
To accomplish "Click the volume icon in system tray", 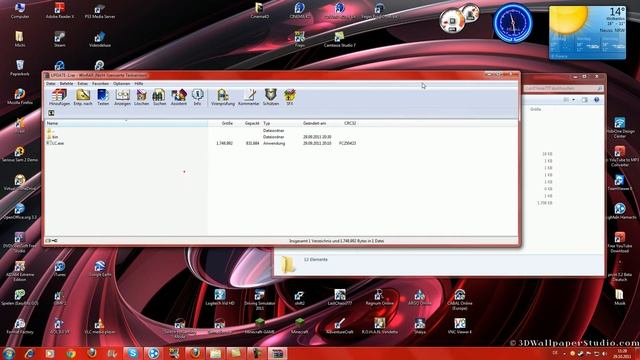I will 604,353.
